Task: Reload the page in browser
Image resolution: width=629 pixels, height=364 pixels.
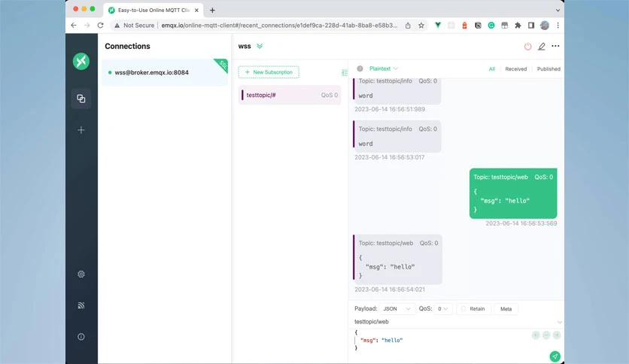Action: pyautogui.click(x=100, y=26)
